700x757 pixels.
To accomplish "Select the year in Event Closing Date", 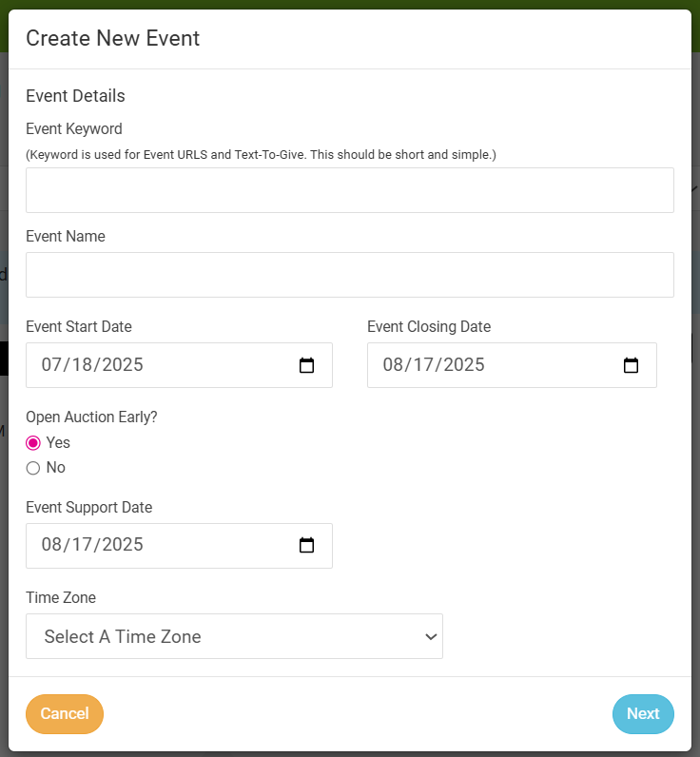I will pyautogui.click(x=463, y=365).
